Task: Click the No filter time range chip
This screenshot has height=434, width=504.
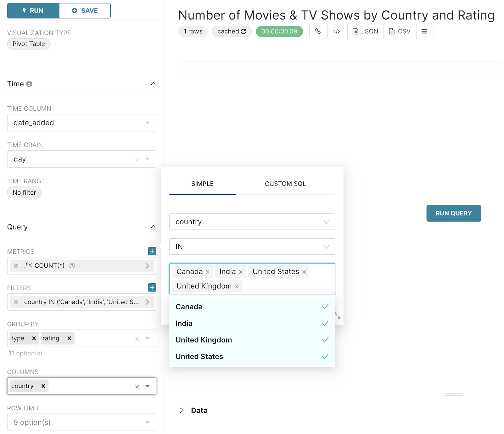Action: pyautogui.click(x=24, y=192)
